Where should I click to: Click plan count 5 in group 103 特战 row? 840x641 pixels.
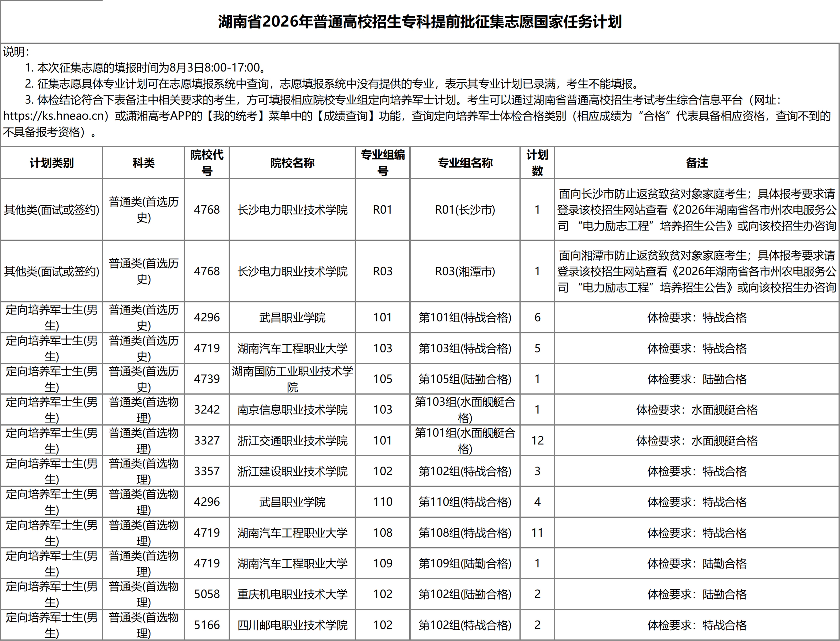[x=537, y=348]
